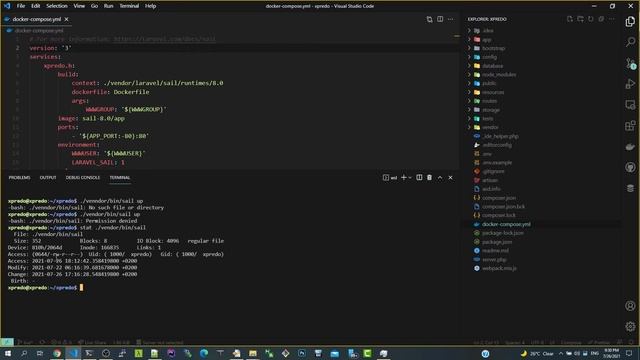Viewport: 640px width, 360px height.
Task: Open the Help menu
Action: 150,6
